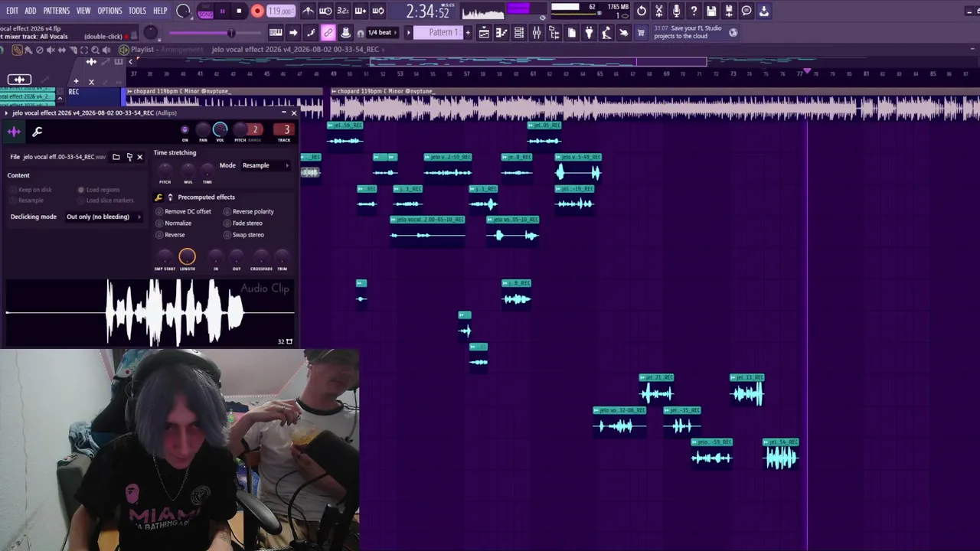Save the project with the floppy icon
980x551 pixels.
(x=711, y=11)
